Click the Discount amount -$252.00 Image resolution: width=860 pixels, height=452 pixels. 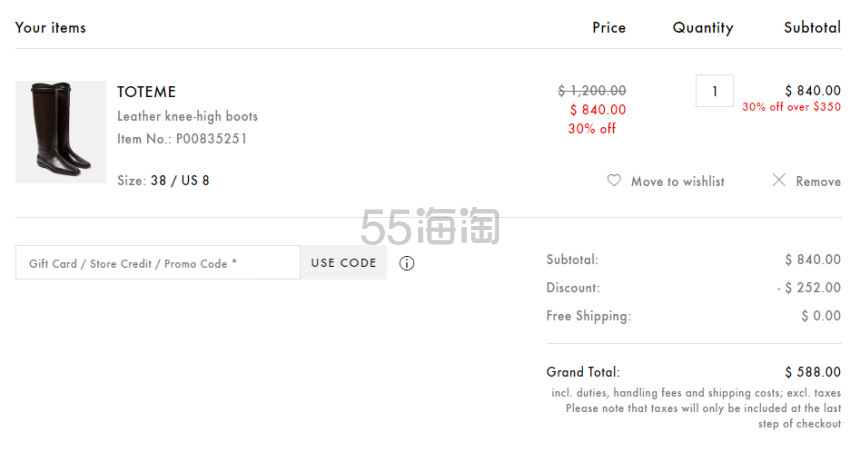(808, 288)
